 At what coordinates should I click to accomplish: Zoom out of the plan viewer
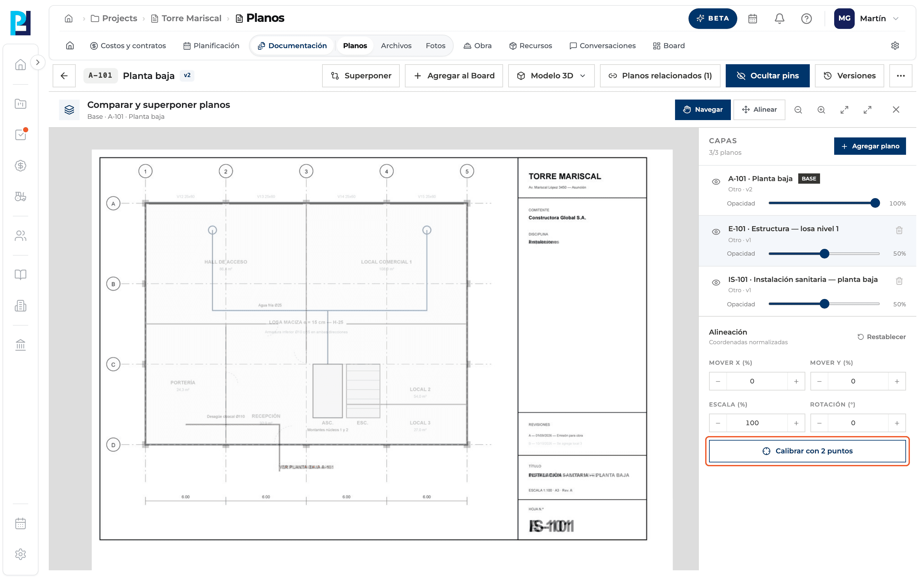(798, 110)
